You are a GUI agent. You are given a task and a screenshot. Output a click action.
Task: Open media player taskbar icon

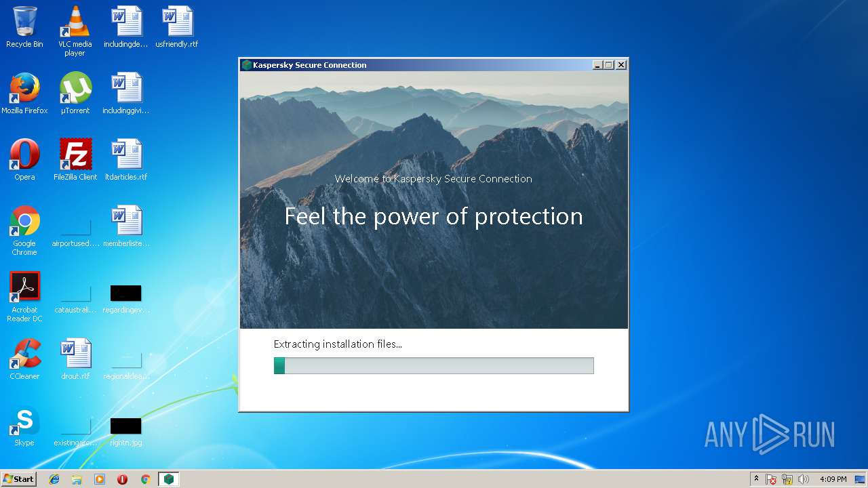point(100,479)
